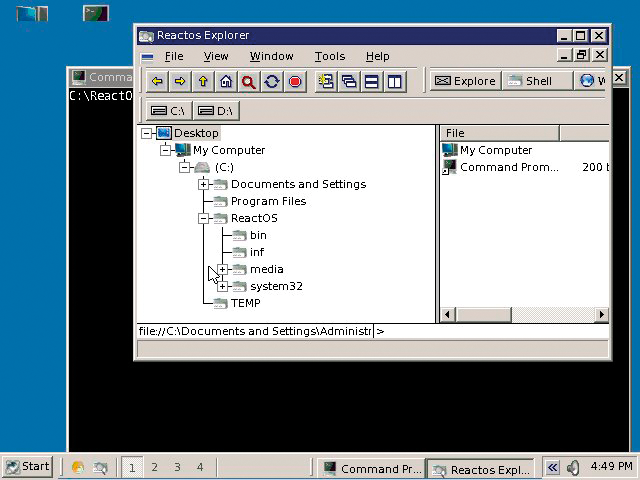This screenshot has height=480, width=640.
Task: Click the Command Prompt desktop icon
Action: point(96,13)
